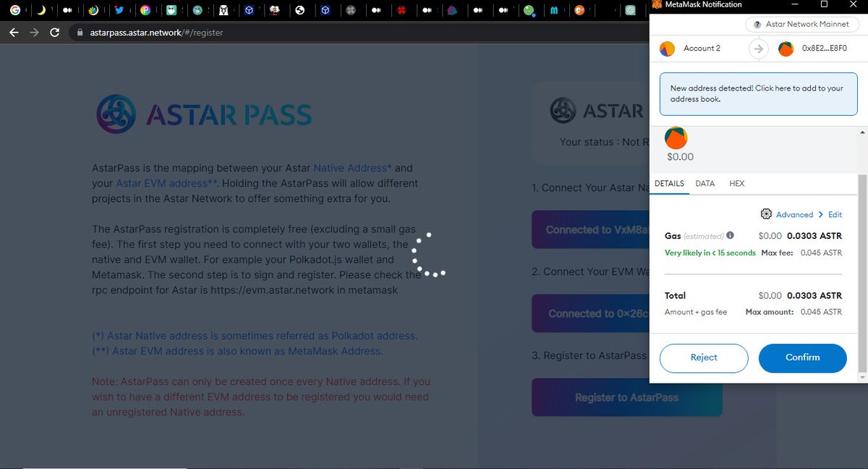Image resolution: width=868 pixels, height=469 pixels.
Task: Click the Connected to VxM8a native wallet button
Action: point(590,229)
